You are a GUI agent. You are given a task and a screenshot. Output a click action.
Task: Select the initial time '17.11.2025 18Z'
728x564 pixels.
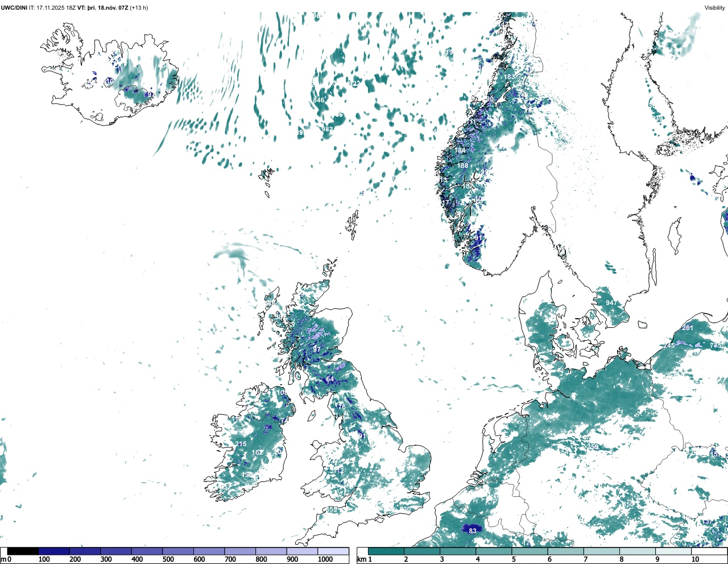click(56, 8)
